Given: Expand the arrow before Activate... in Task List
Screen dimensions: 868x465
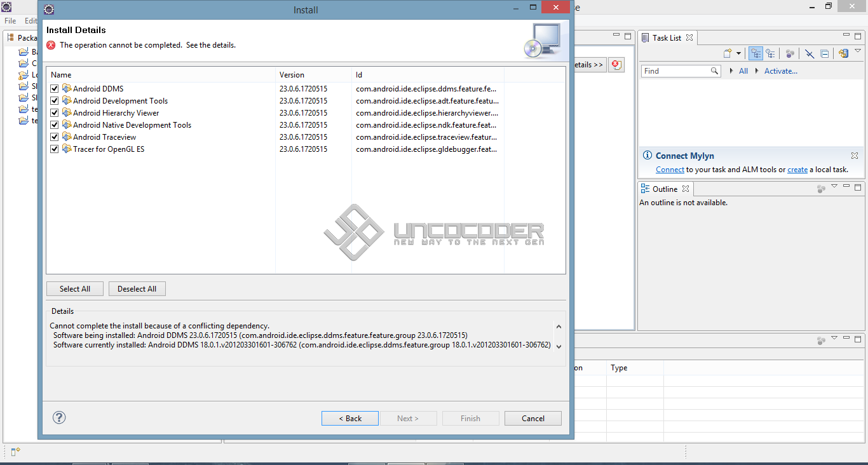Looking at the screenshot, I should click(x=757, y=71).
